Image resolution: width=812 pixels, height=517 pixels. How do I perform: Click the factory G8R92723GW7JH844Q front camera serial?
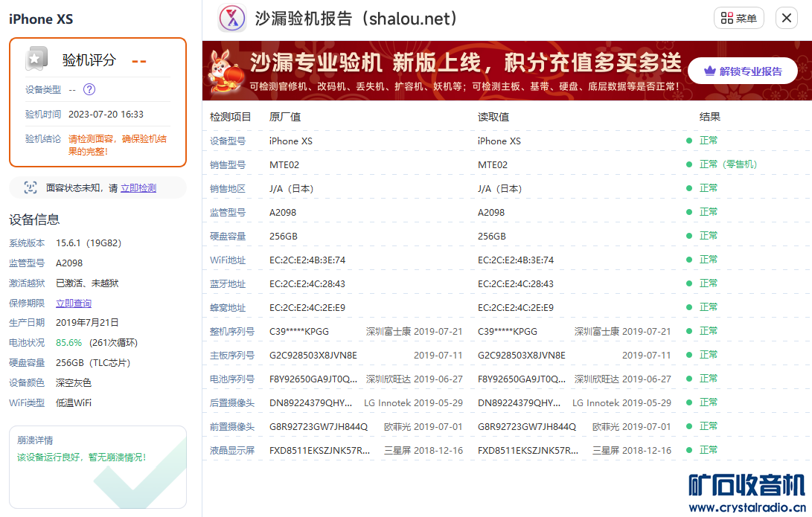(319, 427)
